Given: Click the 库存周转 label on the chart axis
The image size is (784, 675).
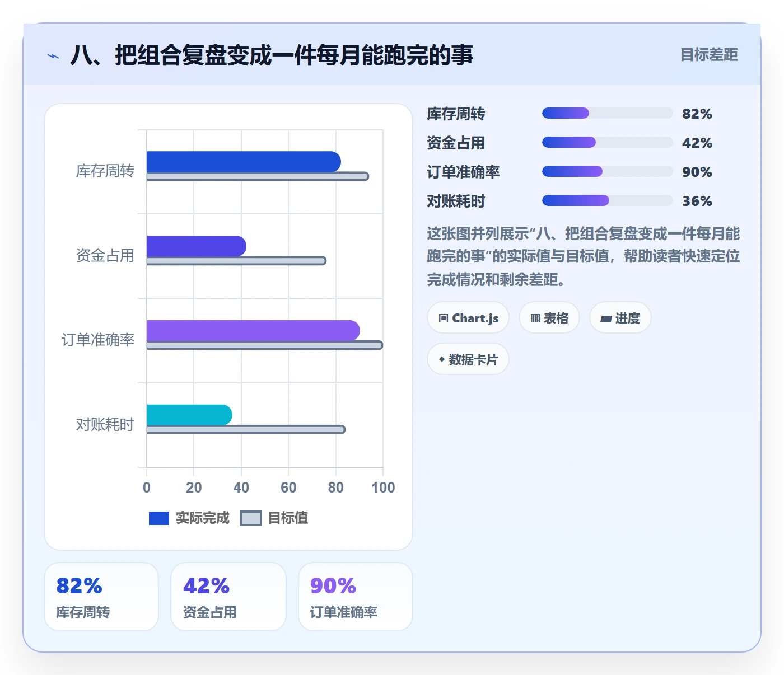Looking at the screenshot, I should click(105, 171).
